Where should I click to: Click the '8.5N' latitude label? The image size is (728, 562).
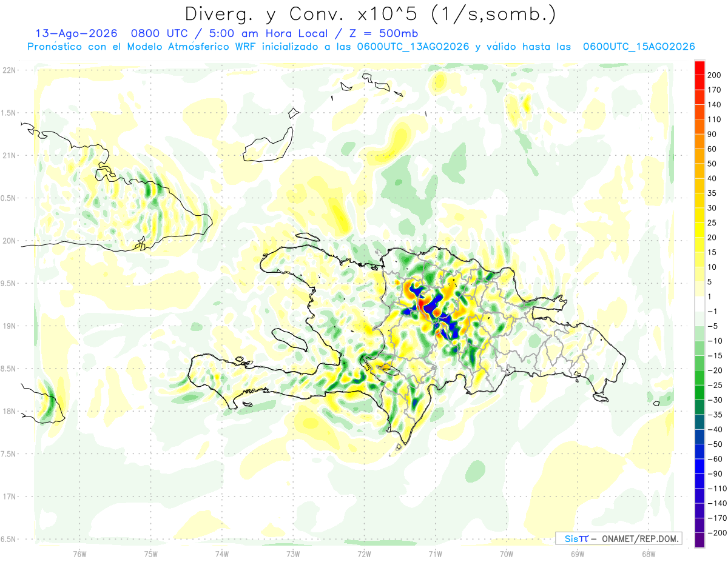coord(9,369)
